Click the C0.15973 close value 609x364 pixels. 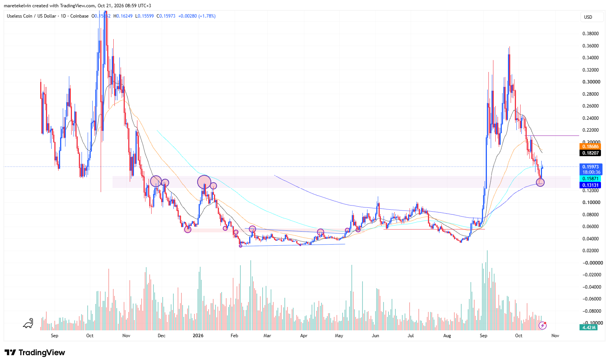166,16
